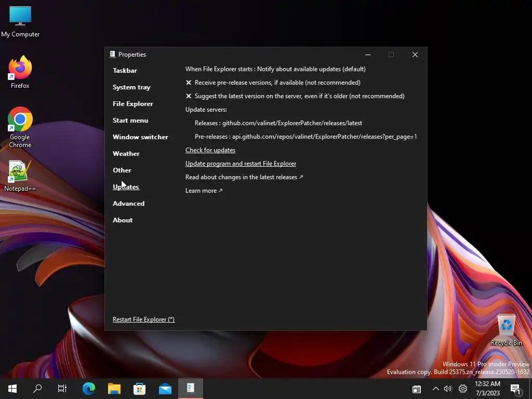Open the About section
This screenshot has height=399, width=532.
pyautogui.click(x=123, y=220)
